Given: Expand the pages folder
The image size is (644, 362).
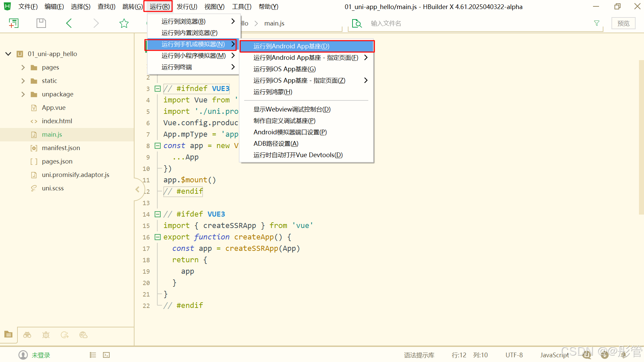Looking at the screenshot, I should pos(23,67).
